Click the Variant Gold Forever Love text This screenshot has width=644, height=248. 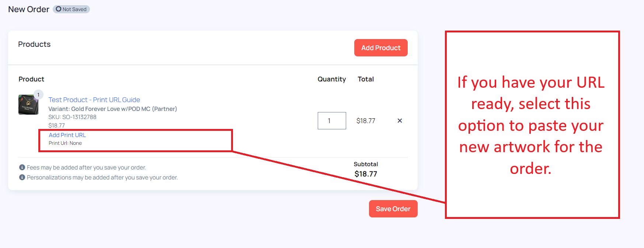coord(112,109)
